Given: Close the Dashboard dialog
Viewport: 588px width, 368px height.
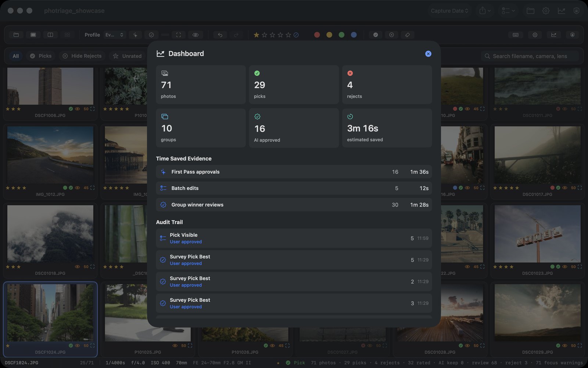Looking at the screenshot, I should pos(428,54).
